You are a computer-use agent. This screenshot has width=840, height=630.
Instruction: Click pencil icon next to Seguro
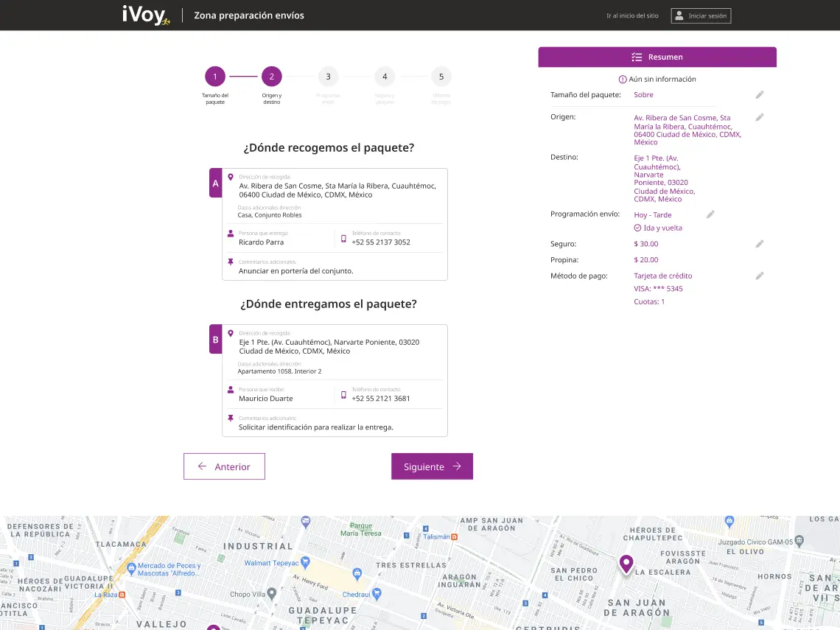click(x=760, y=244)
